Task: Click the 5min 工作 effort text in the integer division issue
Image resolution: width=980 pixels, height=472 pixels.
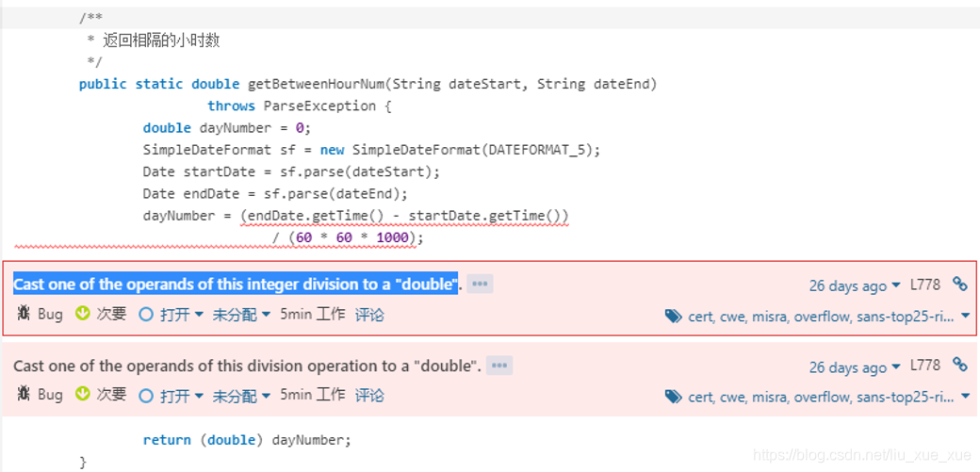Action: point(313,314)
